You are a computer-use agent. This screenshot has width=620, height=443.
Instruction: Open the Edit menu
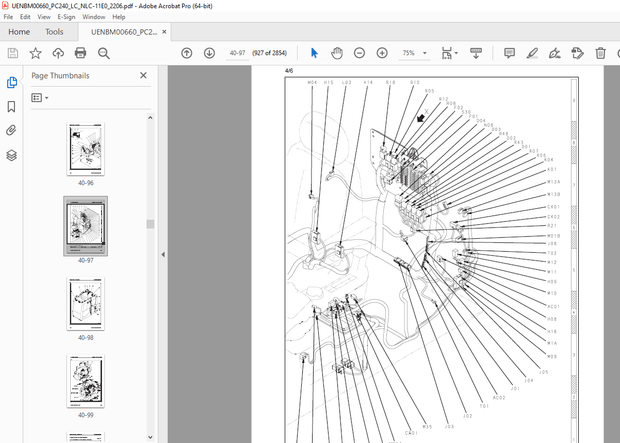25,17
